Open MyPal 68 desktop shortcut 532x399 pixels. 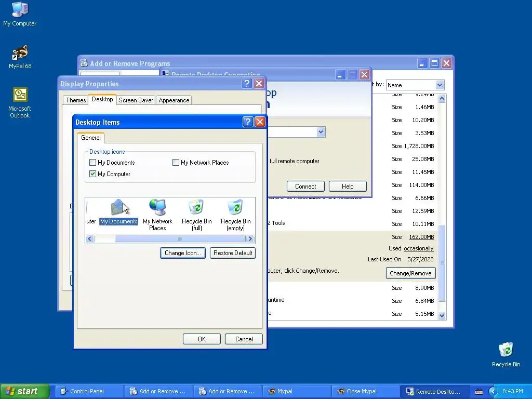pos(20,57)
